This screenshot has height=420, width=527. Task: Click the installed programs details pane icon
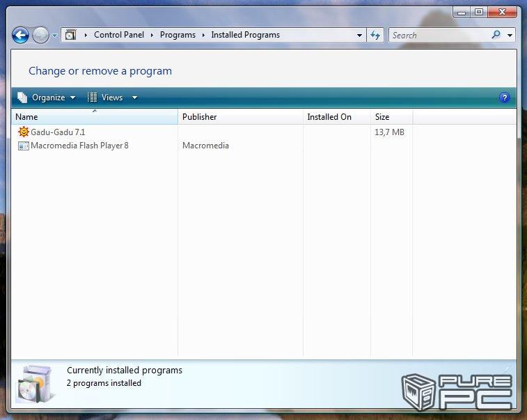[x=35, y=384]
